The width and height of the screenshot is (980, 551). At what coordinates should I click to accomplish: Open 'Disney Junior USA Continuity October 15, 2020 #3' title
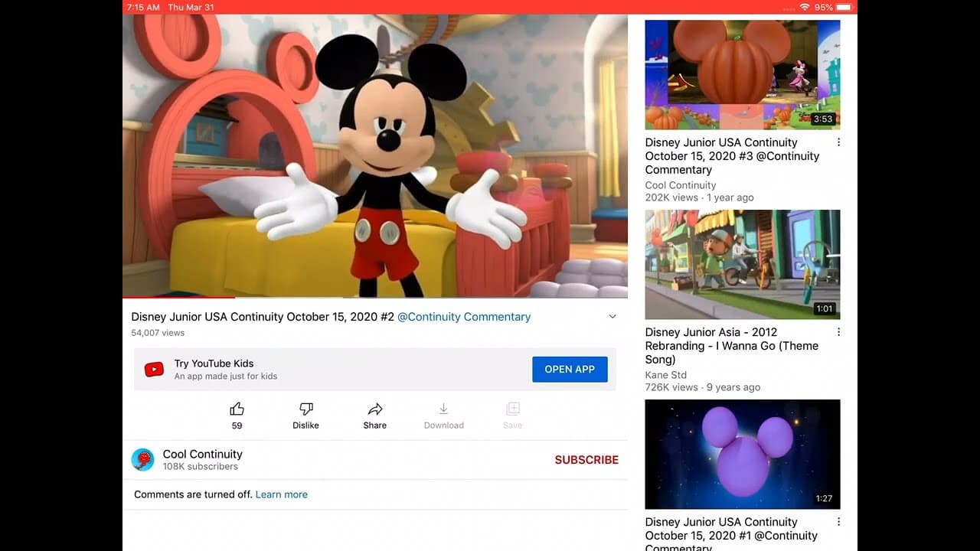(x=733, y=156)
